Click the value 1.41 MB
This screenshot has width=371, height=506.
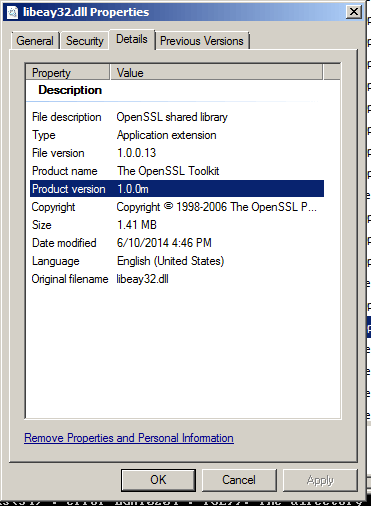tap(137, 225)
